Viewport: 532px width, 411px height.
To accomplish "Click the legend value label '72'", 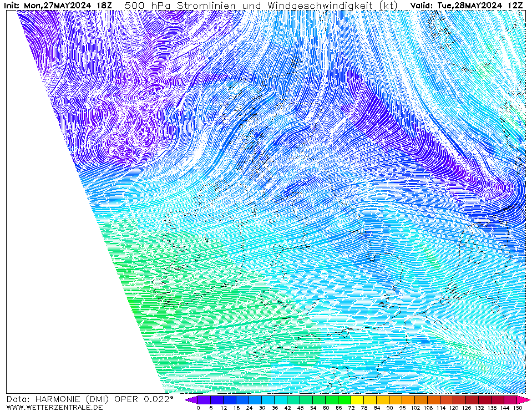I will (351, 408).
